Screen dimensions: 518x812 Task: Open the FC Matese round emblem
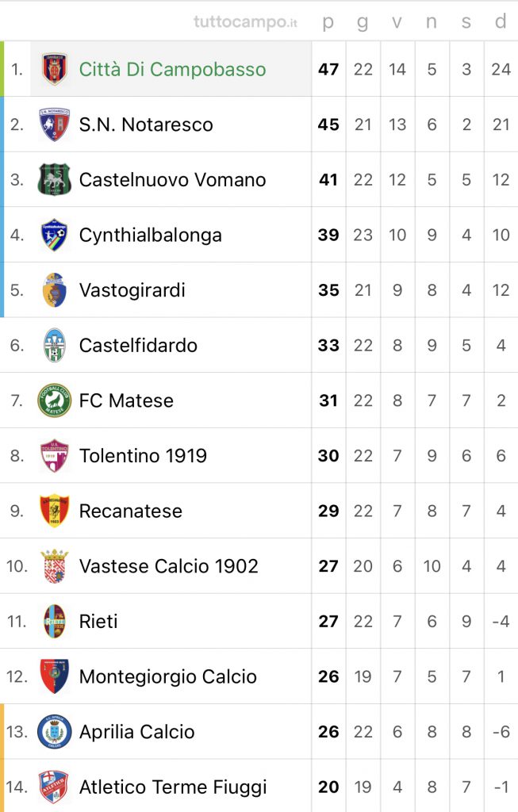(55, 400)
